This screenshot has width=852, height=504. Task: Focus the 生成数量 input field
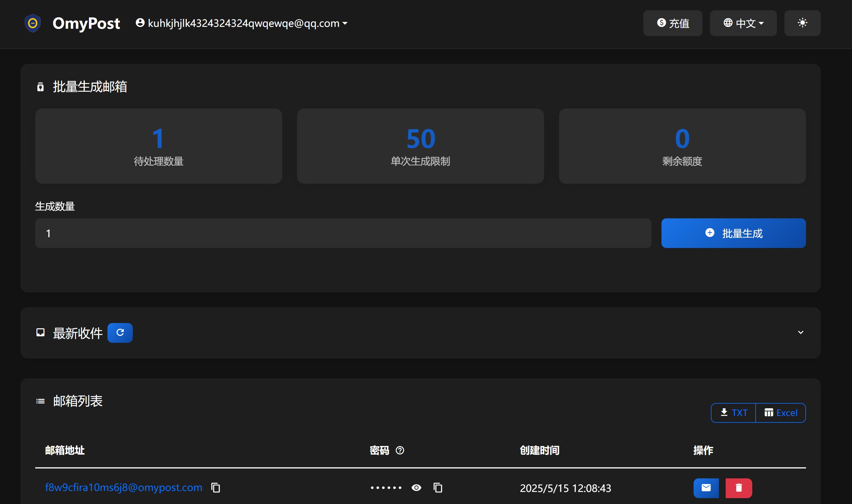[x=343, y=233]
